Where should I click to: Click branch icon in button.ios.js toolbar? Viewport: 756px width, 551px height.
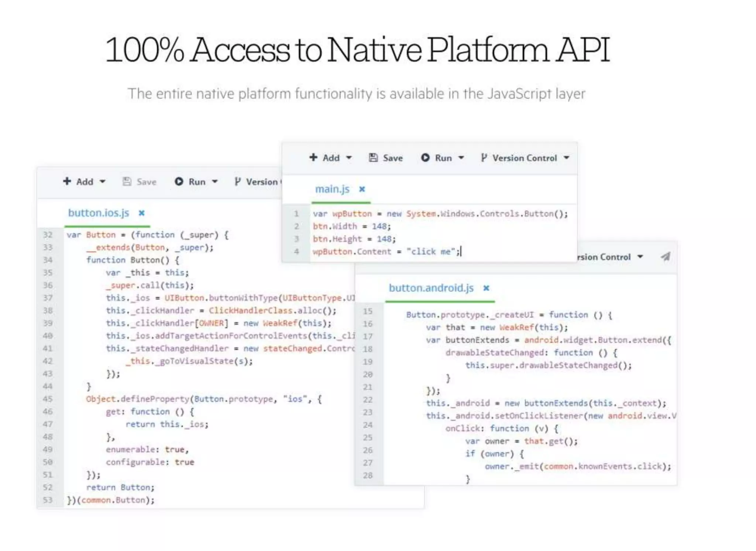tap(237, 181)
